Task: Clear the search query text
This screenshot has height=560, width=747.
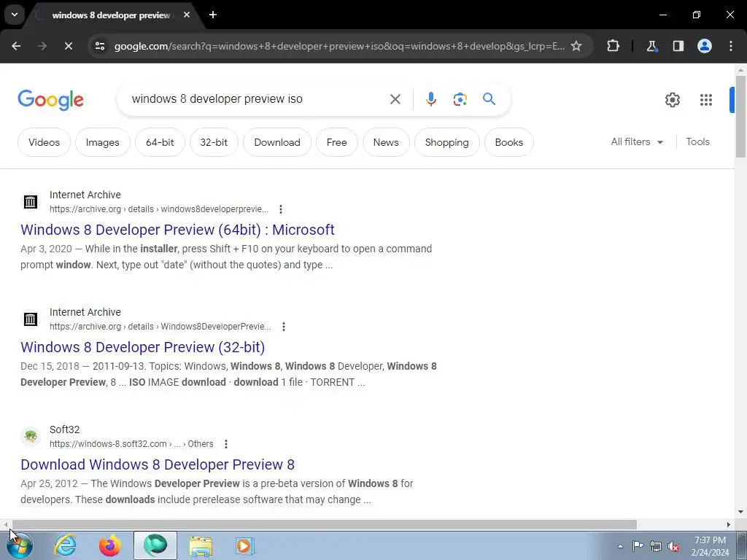Action: (x=395, y=99)
